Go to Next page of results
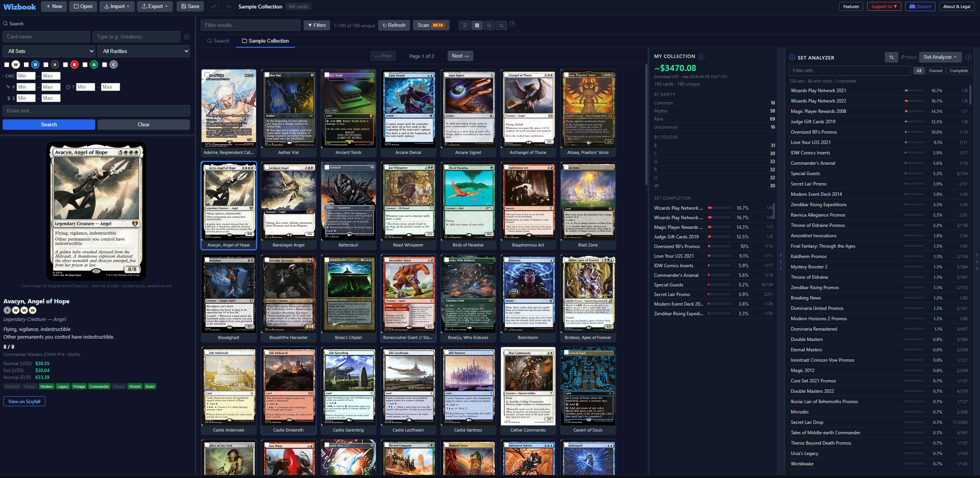 pyautogui.click(x=460, y=56)
